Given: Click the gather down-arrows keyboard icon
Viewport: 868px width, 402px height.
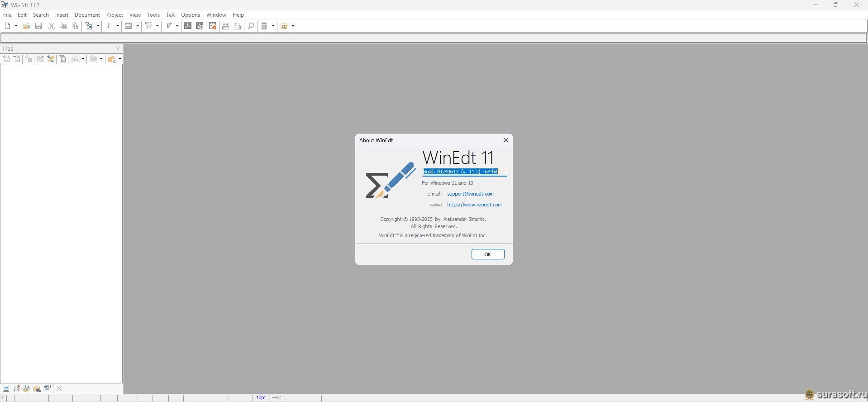Looking at the screenshot, I should click(x=225, y=26).
